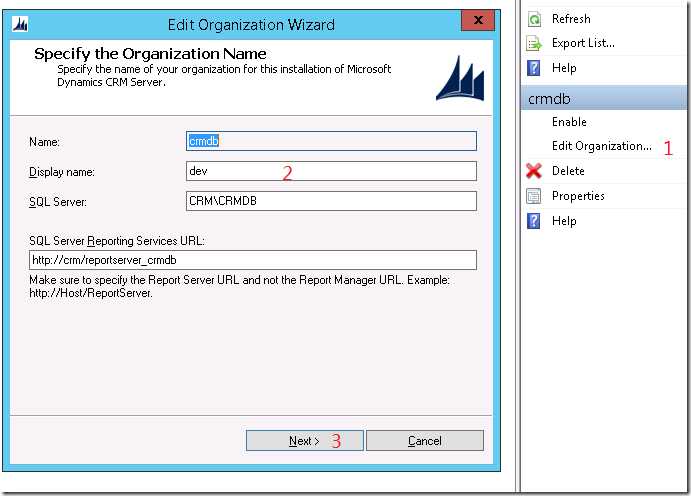Click the upper Help question-mark icon
This screenshot has width=691, height=496.
[534, 68]
